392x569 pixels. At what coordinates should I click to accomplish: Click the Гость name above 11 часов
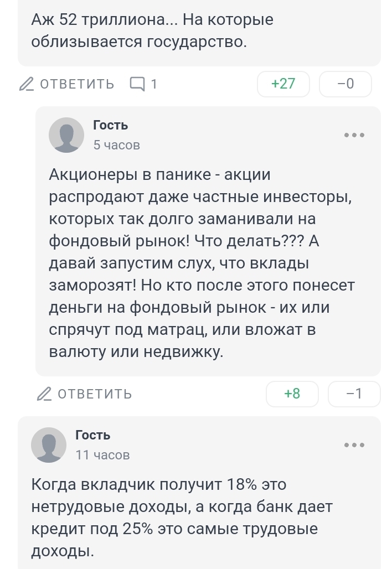point(93,436)
